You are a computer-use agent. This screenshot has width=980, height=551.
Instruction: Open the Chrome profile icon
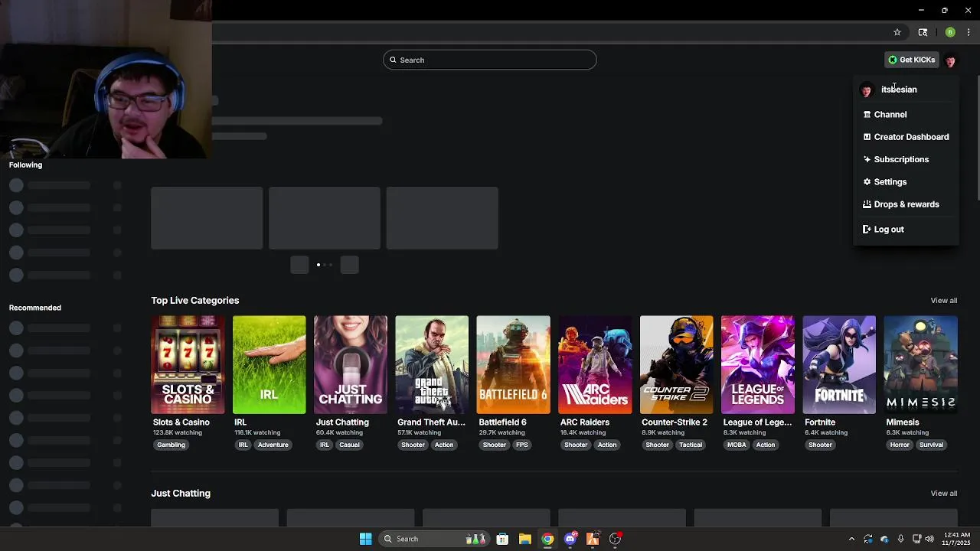[x=950, y=32]
